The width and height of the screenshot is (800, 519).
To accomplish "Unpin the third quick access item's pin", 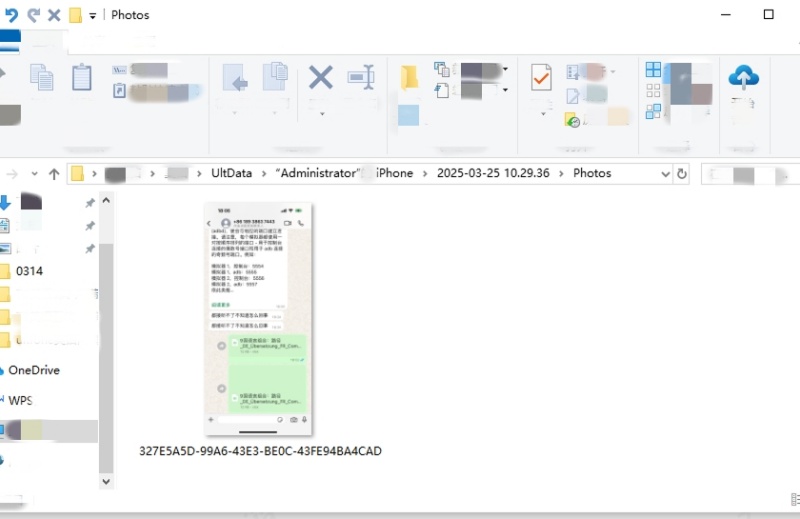I will (90, 249).
